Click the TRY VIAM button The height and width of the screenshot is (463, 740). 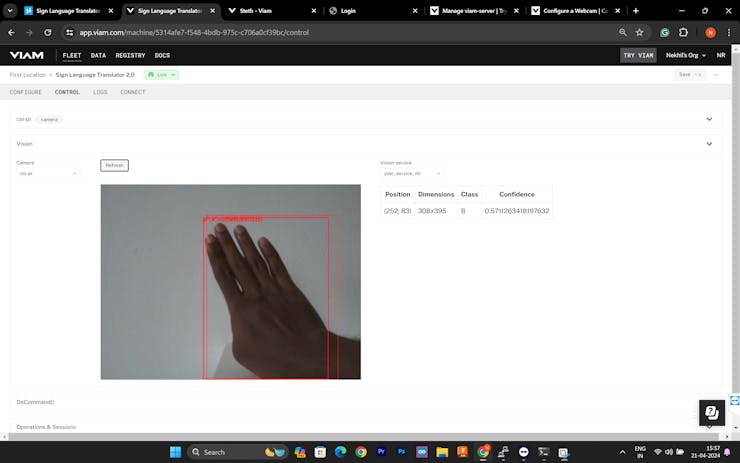tap(638, 55)
